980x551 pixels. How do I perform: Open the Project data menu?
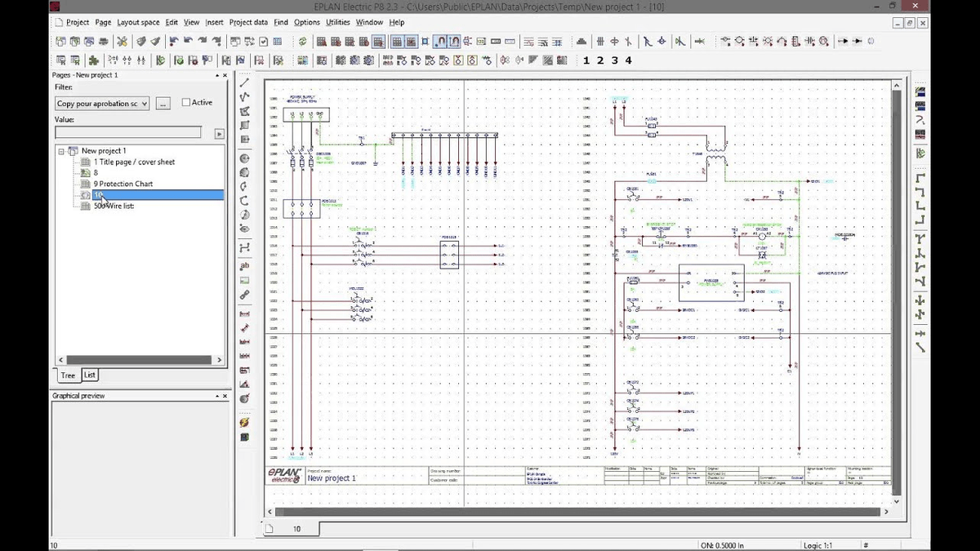(x=247, y=23)
